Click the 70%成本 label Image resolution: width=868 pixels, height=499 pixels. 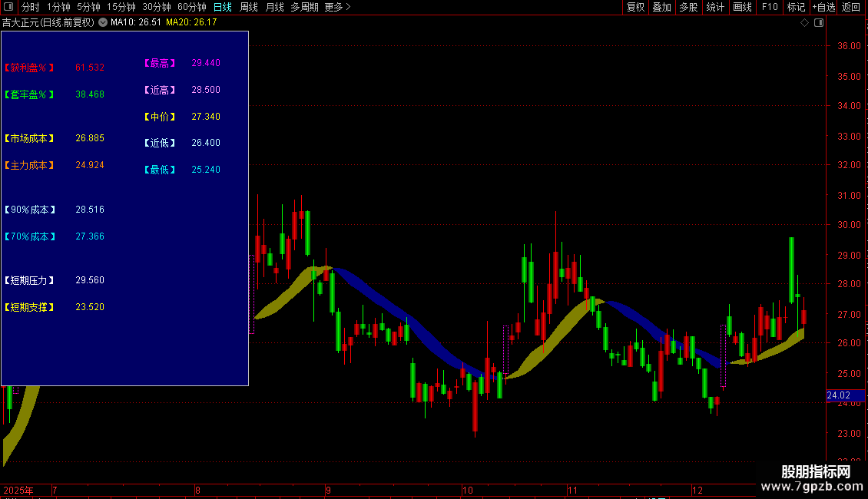click(30, 236)
